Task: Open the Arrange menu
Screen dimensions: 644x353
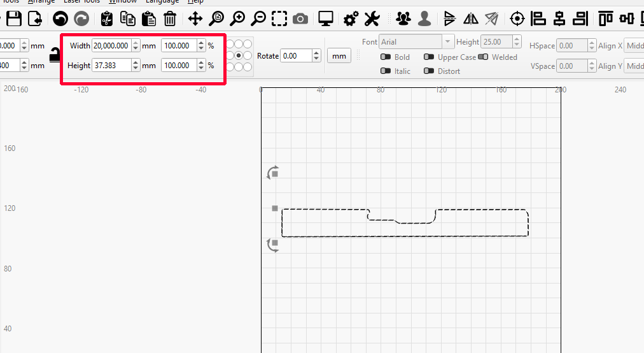Action: click(41, 1)
